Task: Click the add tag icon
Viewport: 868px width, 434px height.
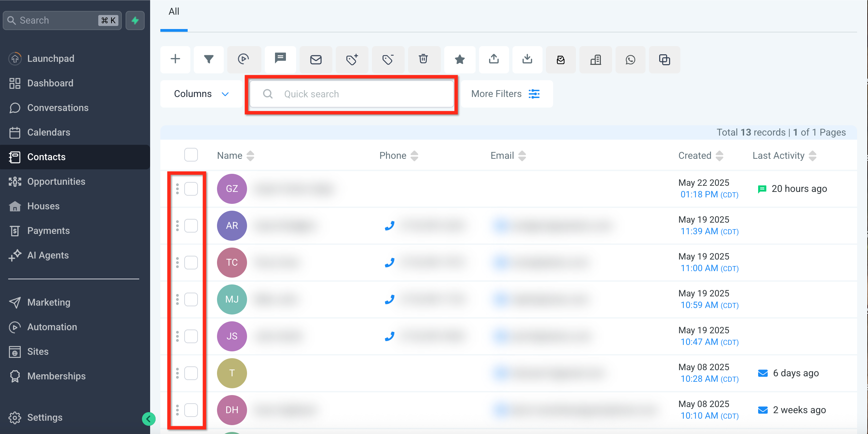Action: click(352, 59)
